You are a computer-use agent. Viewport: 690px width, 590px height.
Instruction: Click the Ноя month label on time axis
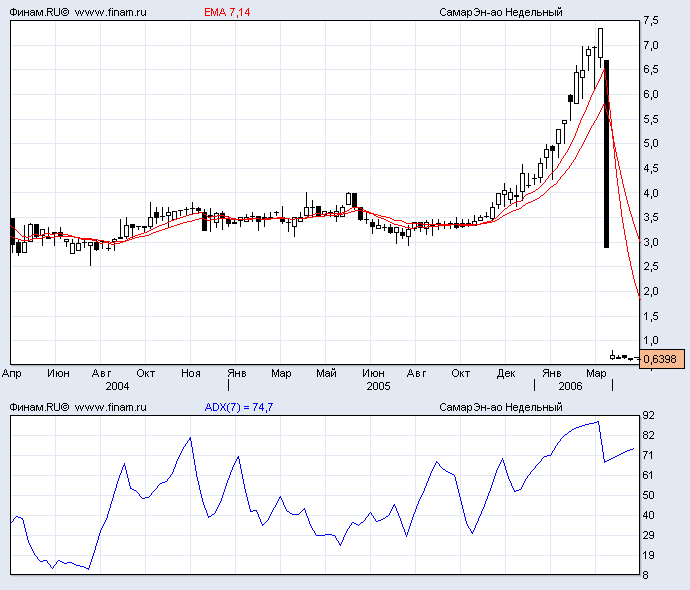tap(191, 373)
